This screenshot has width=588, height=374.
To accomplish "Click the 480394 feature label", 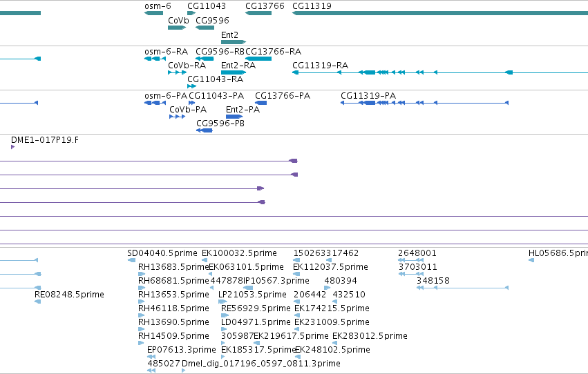I will pyautogui.click(x=341, y=281).
